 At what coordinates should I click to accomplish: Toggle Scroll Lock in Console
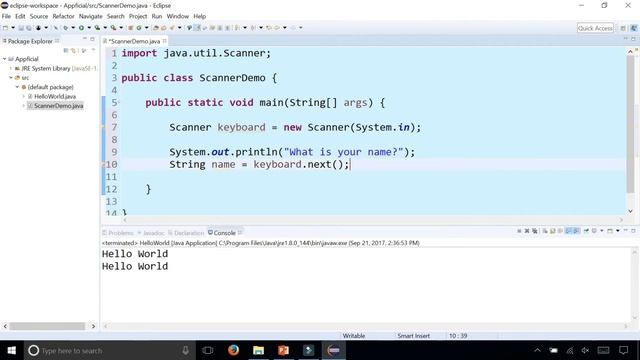(553, 231)
